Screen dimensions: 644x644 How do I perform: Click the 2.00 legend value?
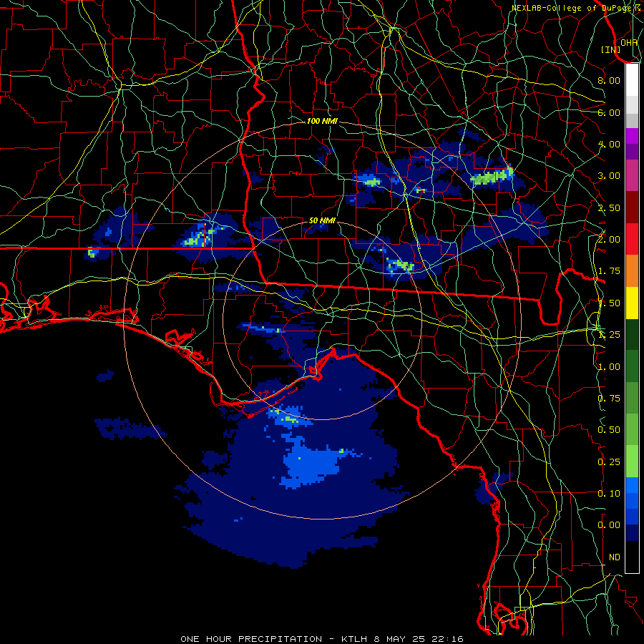click(x=609, y=240)
